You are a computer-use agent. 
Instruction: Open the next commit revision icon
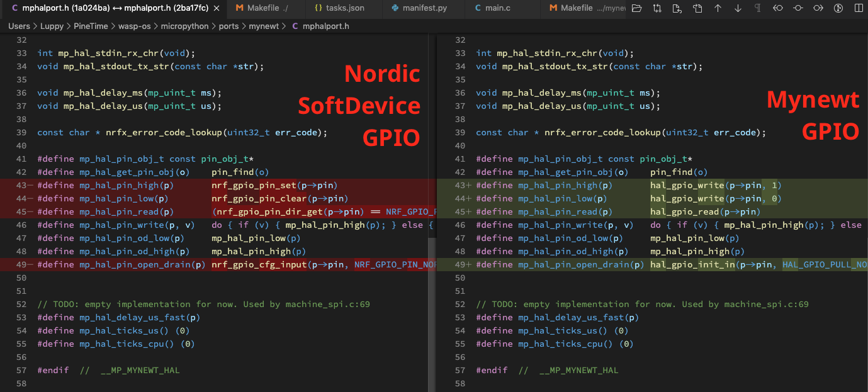click(818, 9)
